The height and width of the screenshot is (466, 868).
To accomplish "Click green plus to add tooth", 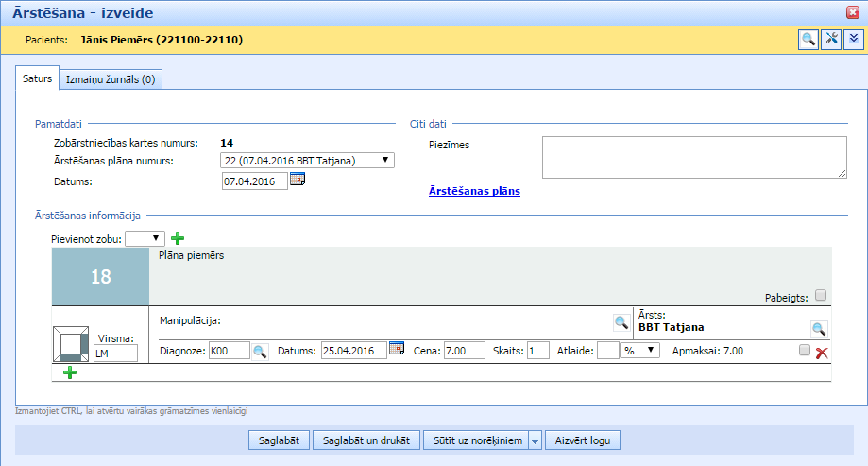I will click(x=178, y=238).
